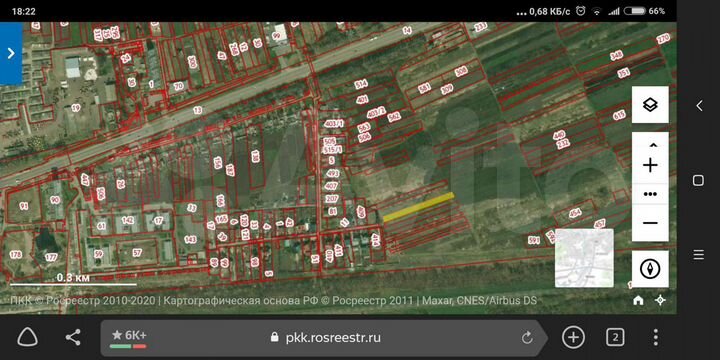Select parcel labeled 581
Viewport: 720px width, 360px height.
(x=424, y=88)
